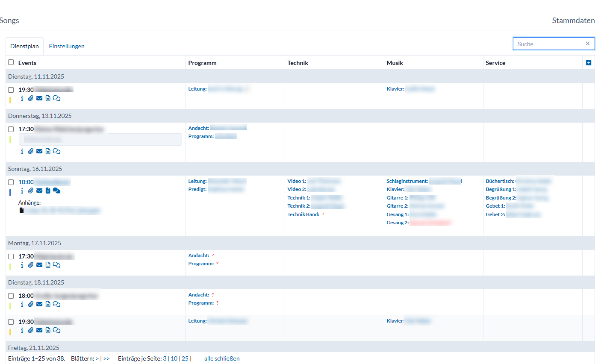Image resolution: width=598 pixels, height=364 pixels.
Task: Open chat bubbles icon for 18:00 Tuesday event
Action: pyautogui.click(x=56, y=304)
